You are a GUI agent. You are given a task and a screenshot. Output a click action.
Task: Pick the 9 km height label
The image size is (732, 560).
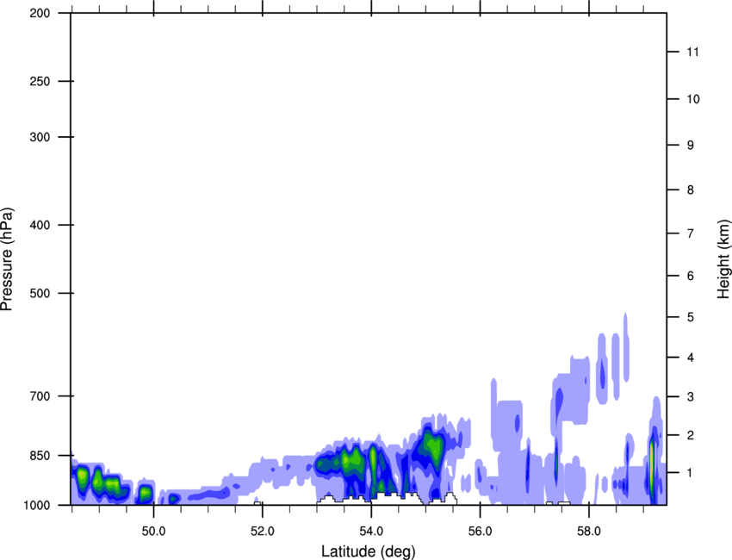tap(691, 146)
